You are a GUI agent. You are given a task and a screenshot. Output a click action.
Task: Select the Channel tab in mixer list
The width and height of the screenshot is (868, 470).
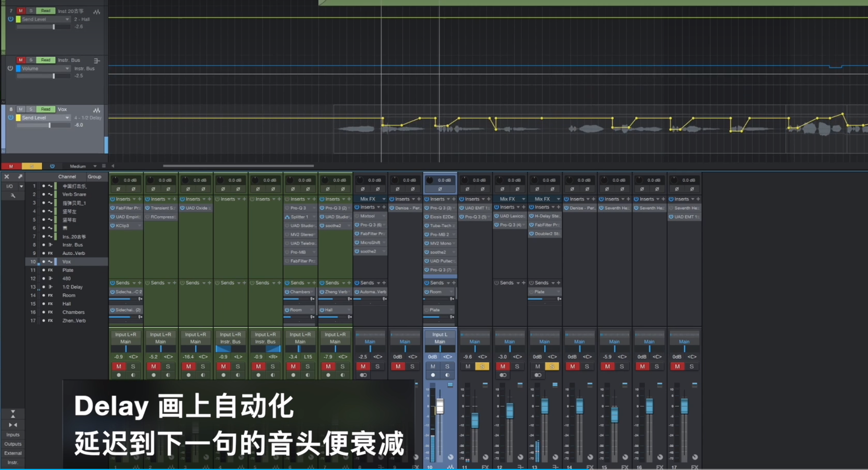(67, 177)
